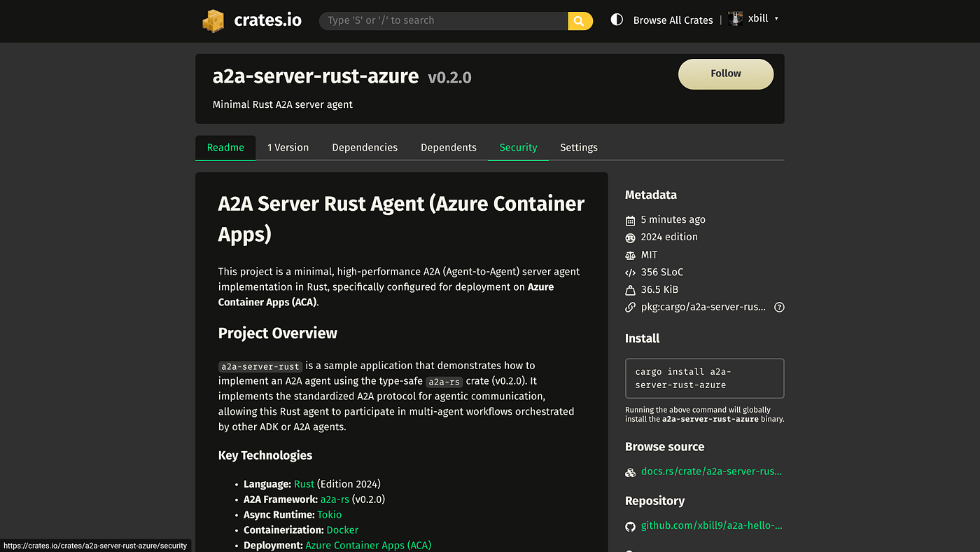Click the crates.io box logo icon

click(213, 20)
